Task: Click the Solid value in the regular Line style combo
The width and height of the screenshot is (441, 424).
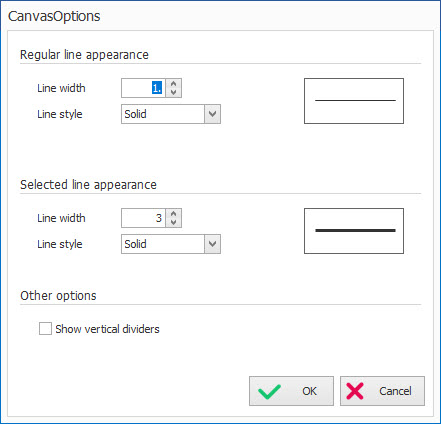Action: 135,114
